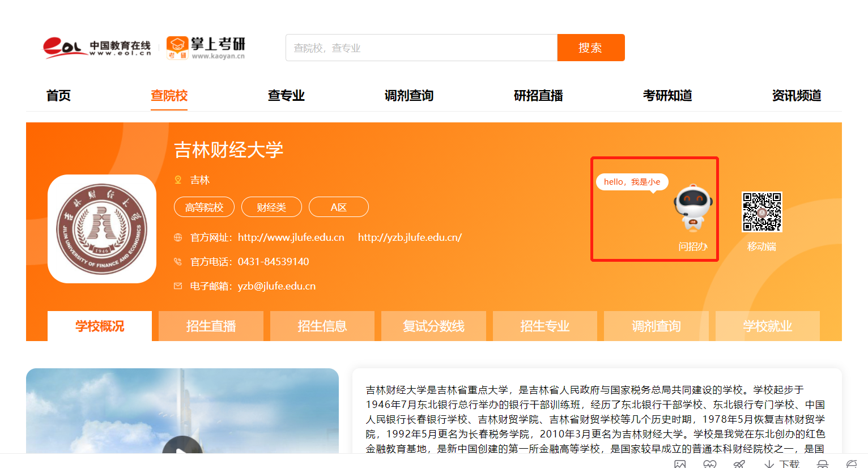Click the rocket accelerator icon in status bar
Image resolution: width=868 pixels, height=468 pixels.
739,463
